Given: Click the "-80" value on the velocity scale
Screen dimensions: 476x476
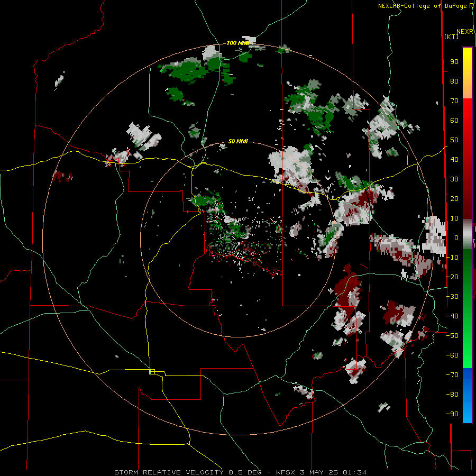Looking at the screenshot, I should [452, 395].
